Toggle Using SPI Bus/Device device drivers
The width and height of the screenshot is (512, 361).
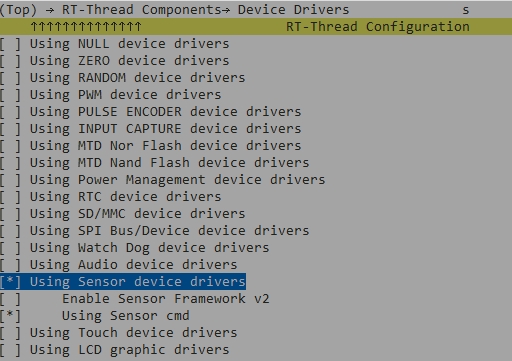tap(155, 231)
